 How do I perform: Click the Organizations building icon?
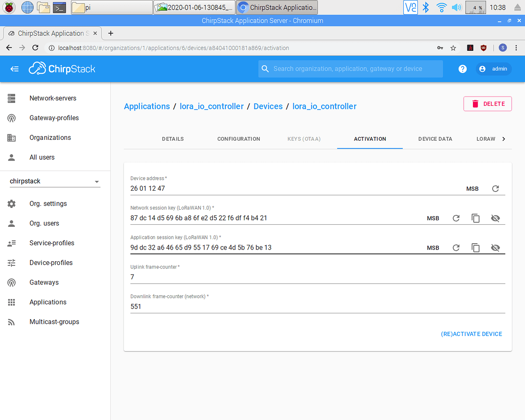[12, 138]
